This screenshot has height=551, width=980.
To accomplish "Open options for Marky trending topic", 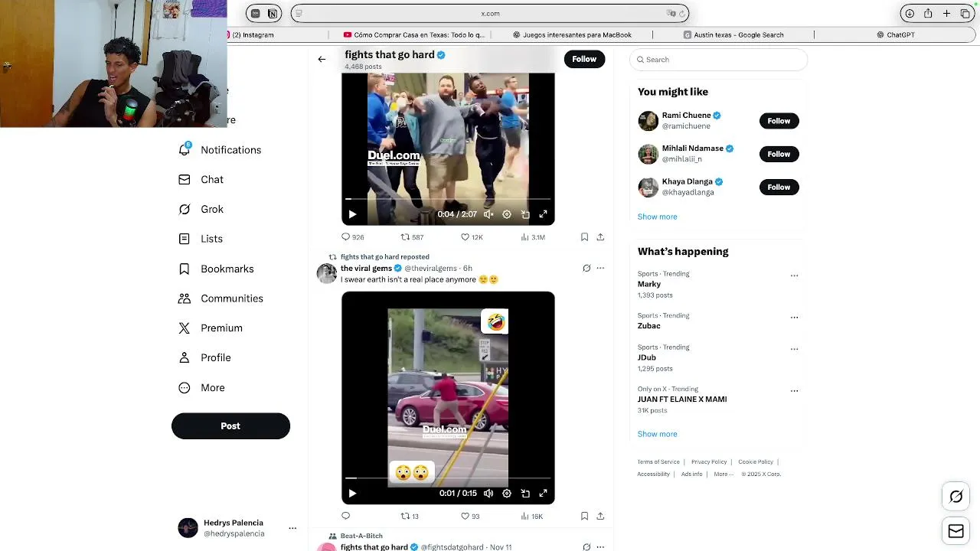I will point(794,275).
